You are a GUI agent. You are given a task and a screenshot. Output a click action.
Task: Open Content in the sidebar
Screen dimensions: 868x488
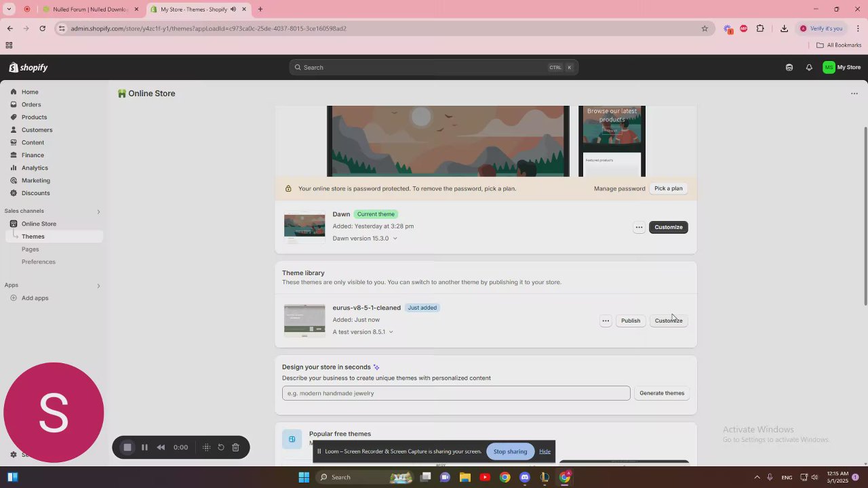tap(33, 143)
